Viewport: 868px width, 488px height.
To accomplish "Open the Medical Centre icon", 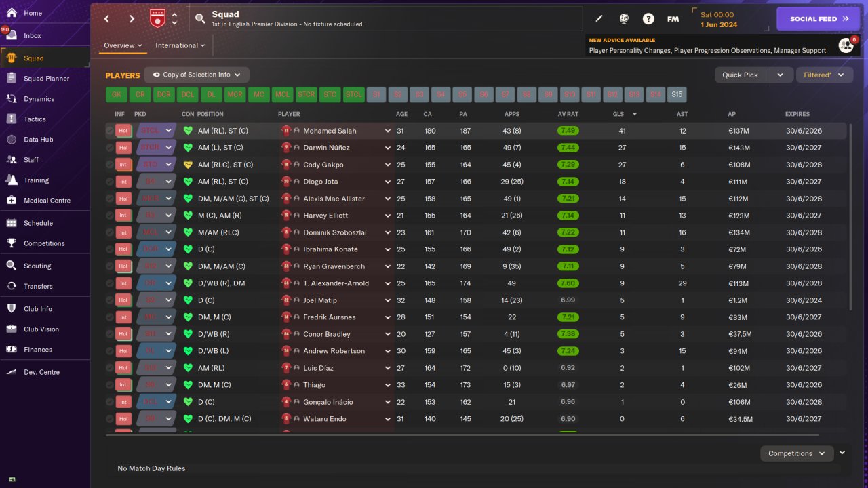I will coord(12,201).
